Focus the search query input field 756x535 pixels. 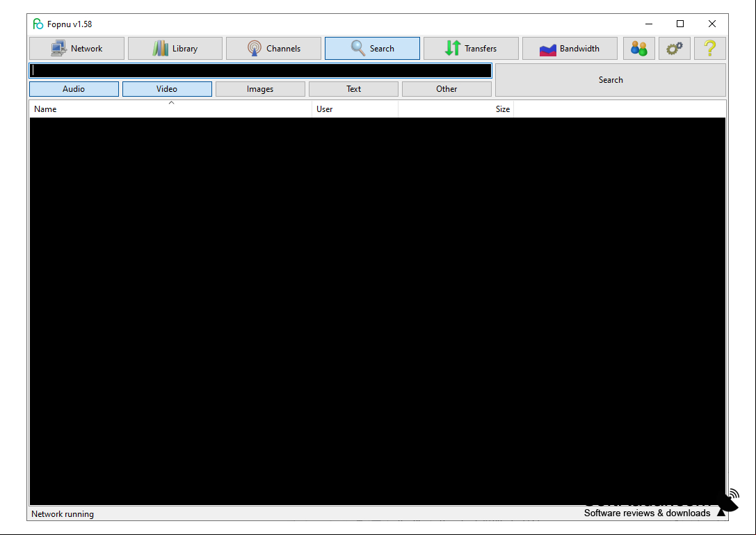[260, 71]
